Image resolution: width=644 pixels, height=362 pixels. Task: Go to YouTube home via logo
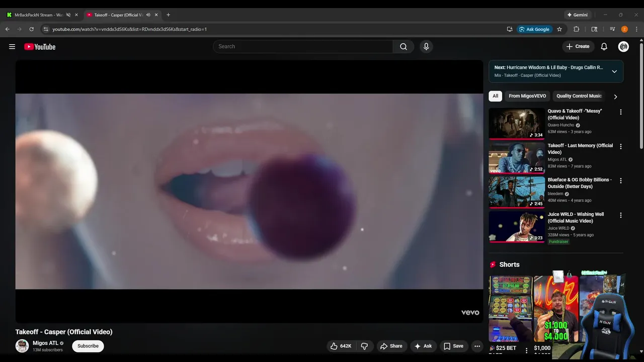[40, 47]
